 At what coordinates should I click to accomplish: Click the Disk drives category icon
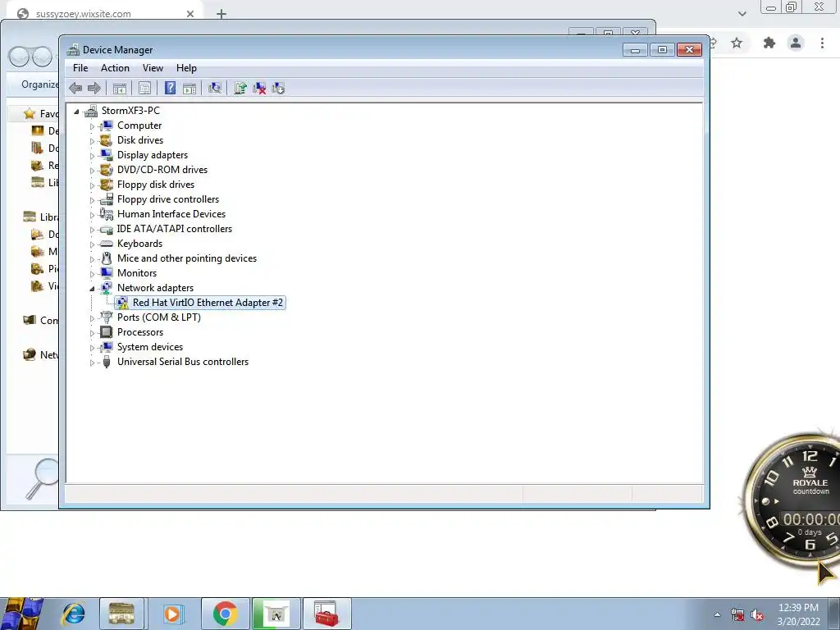pos(107,140)
